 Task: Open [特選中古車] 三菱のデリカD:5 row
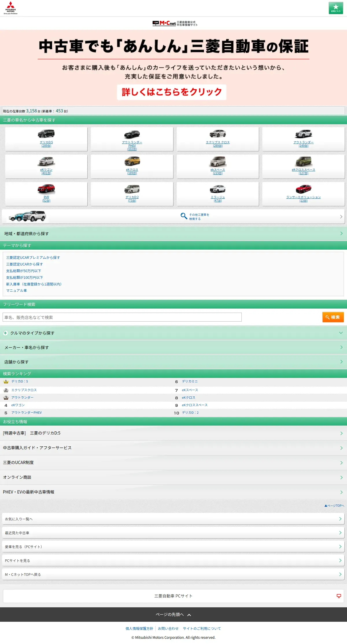click(x=173, y=433)
